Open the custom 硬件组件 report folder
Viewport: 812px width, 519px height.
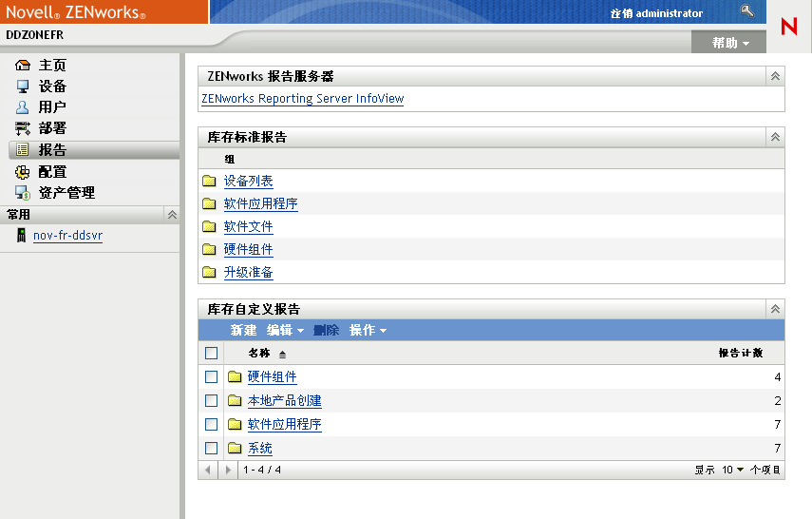pos(272,377)
